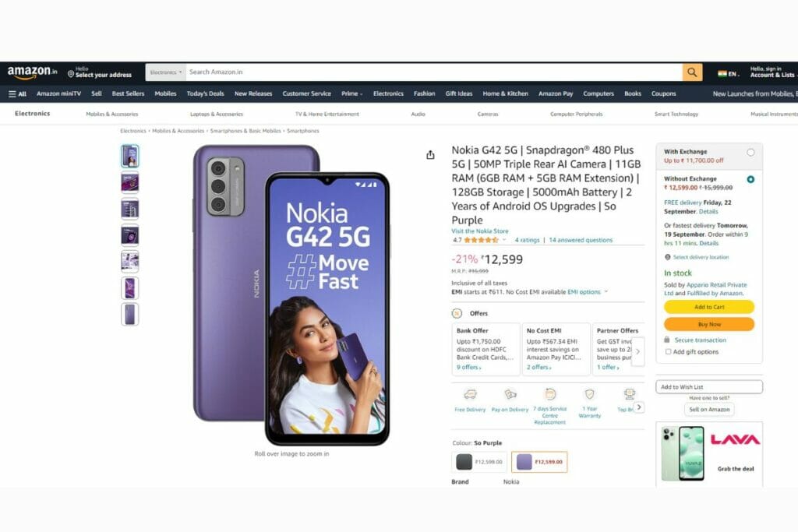This screenshot has height=532, width=798.
Task: Click the Amazon.in logo
Action: coord(32,72)
